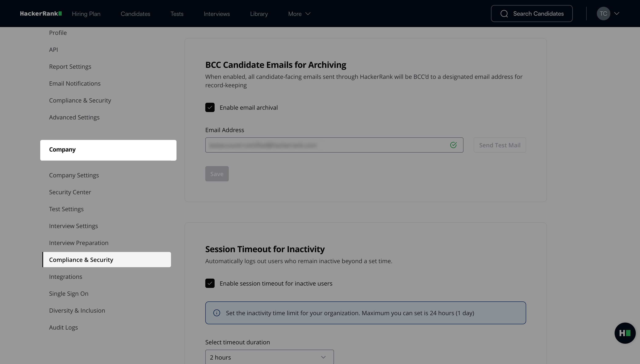Click the Search Candidates field
Viewport: 640px width, 364px height.
tap(532, 14)
